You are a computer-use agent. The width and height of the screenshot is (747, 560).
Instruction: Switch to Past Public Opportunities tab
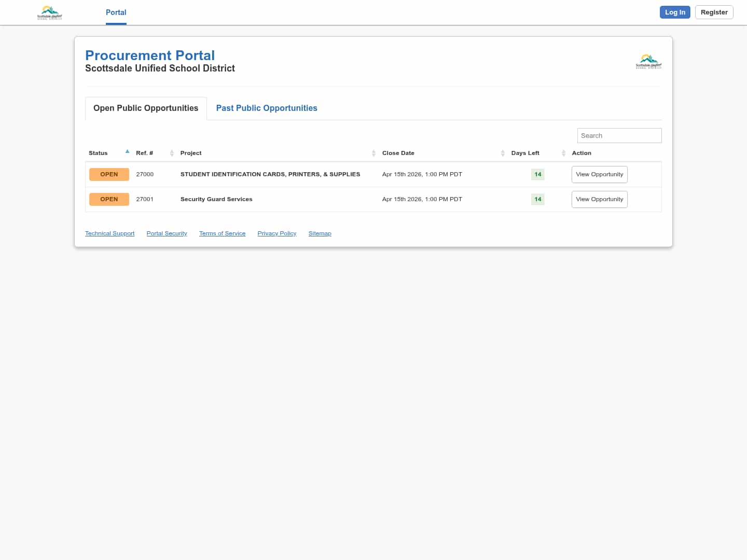[x=267, y=108]
